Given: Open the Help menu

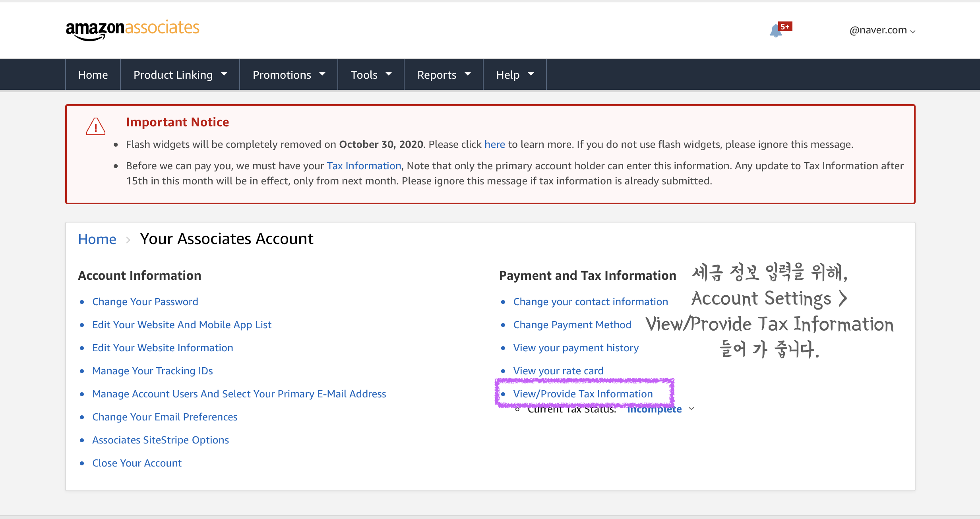Looking at the screenshot, I should tap(515, 75).
